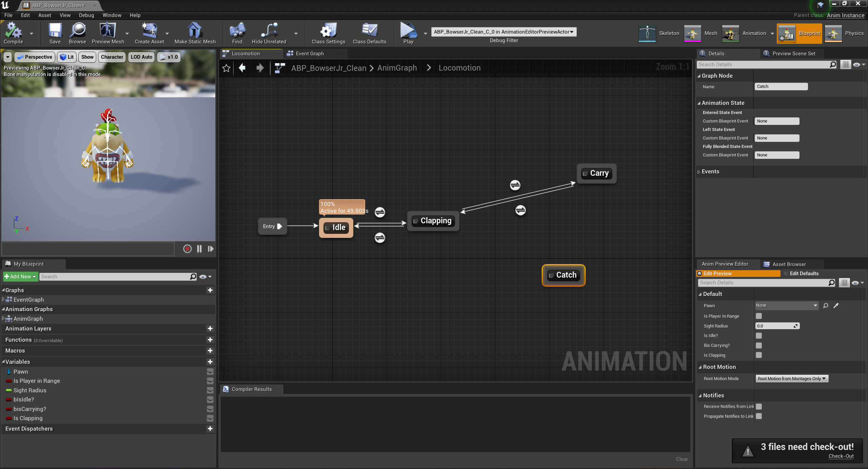Open the Asset menu
Image resolution: width=868 pixels, height=469 pixels.
pyautogui.click(x=44, y=15)
